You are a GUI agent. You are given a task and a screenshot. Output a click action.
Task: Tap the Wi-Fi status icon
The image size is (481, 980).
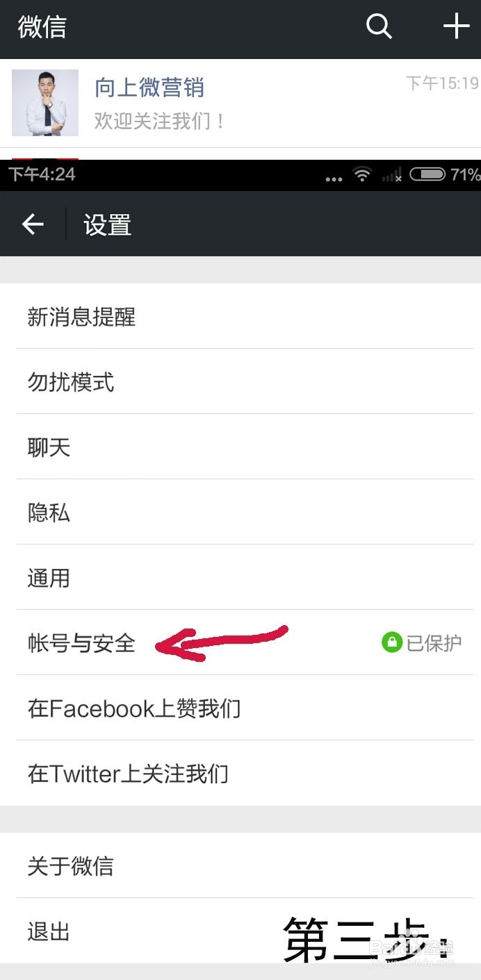coord(362,174)
